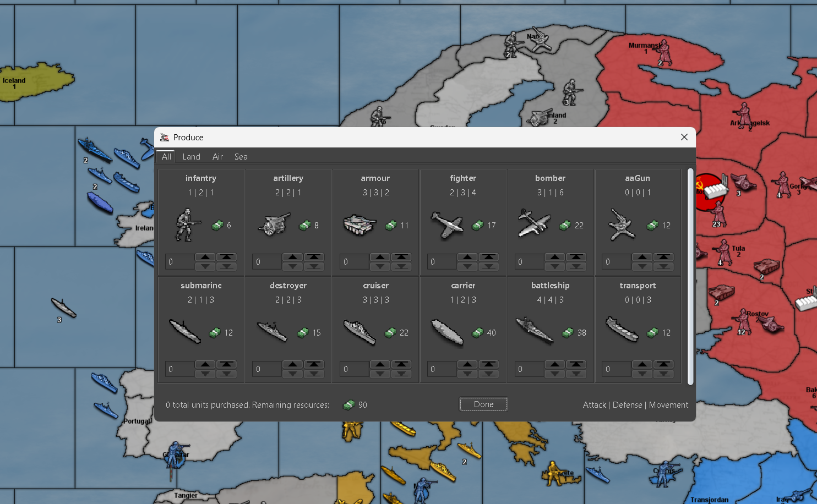Viewport: 817px width, 504px height.
Task: Set armour quantity to maximum
Action: [401, 257]
